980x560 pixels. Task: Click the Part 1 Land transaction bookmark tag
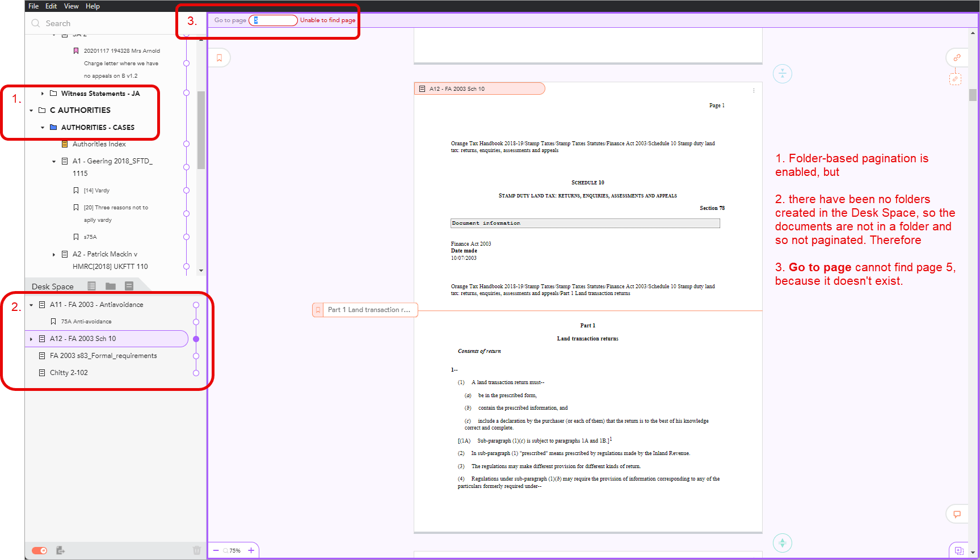click(x=365, y=310)
